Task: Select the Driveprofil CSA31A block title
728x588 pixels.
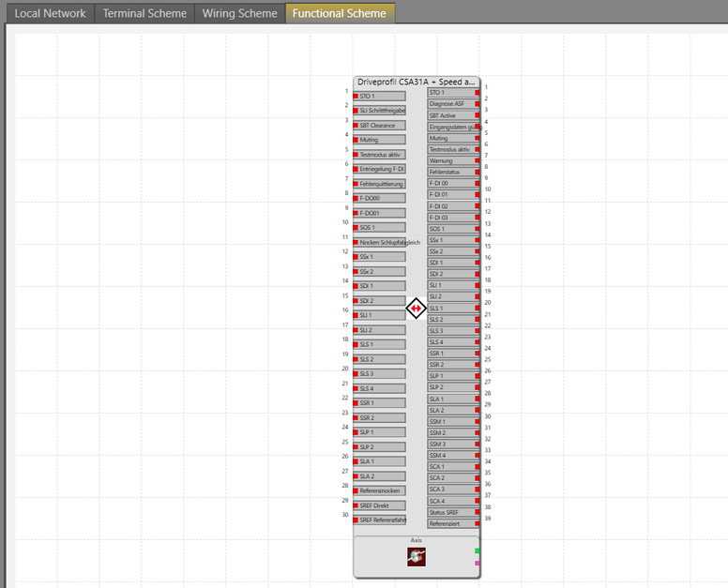Action: tap(417, 83)
